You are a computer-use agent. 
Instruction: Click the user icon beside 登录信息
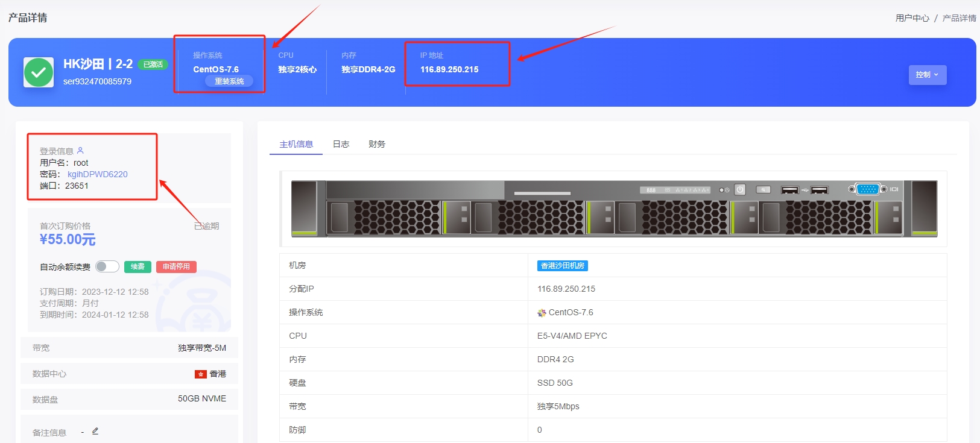(80, 151)
